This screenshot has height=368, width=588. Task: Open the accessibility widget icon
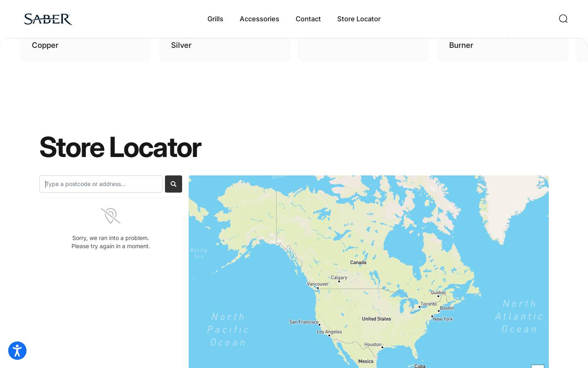pyautogui.click(x=17, y=351)
